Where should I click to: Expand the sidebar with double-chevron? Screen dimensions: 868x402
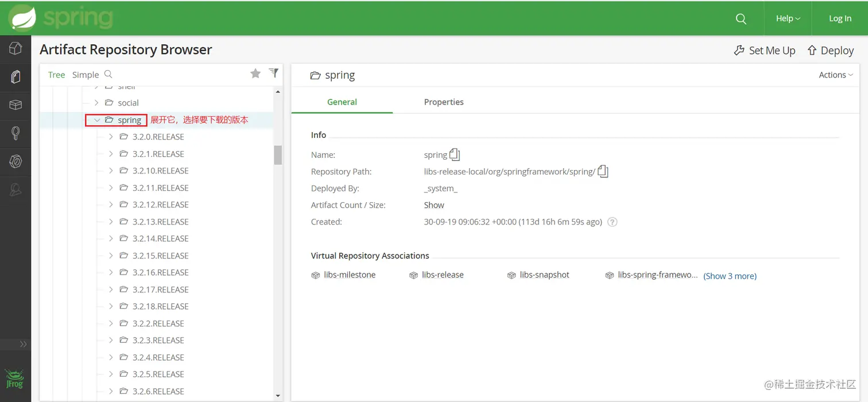23,344
